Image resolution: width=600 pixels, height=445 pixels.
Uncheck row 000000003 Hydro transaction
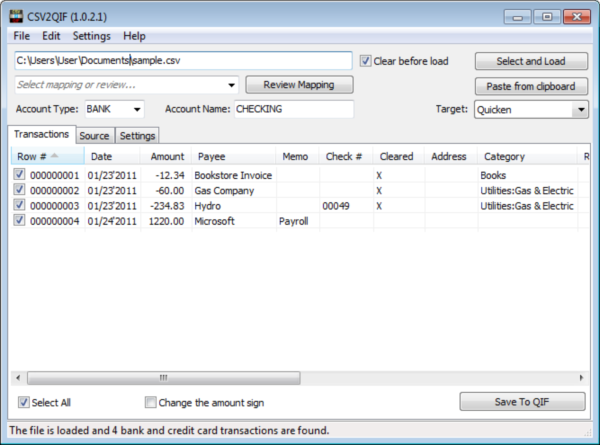tap(20, 206)
